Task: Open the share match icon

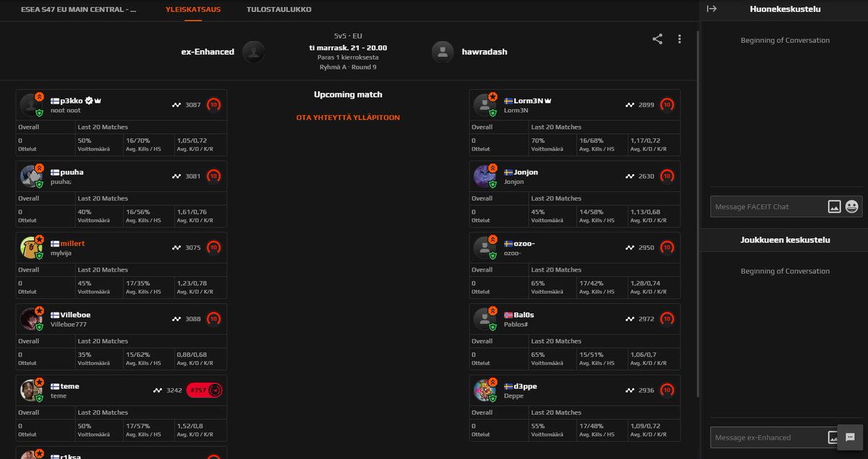Action: click(658, 39)
